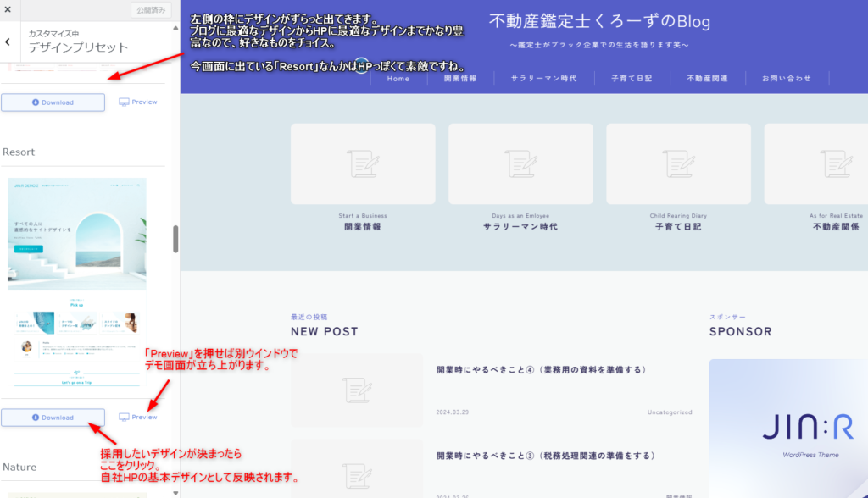This screenshot has height=498, width=868.
Task: Click the Resort preset heading
Action: [19, 152]
